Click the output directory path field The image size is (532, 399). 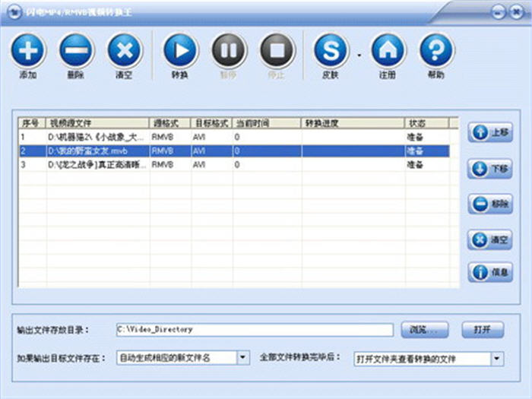coord(254,330)
